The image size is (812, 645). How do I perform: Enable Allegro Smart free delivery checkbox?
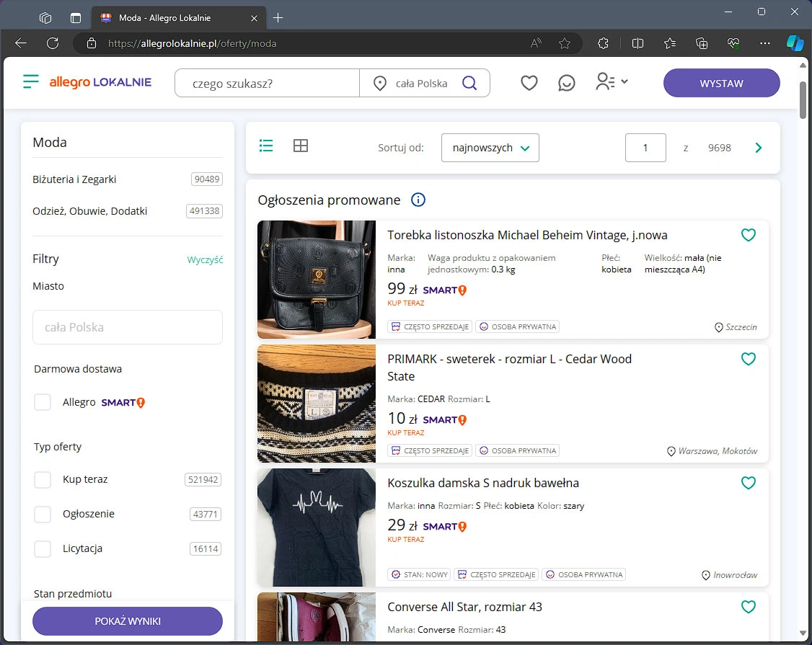(x=43, y=402)
